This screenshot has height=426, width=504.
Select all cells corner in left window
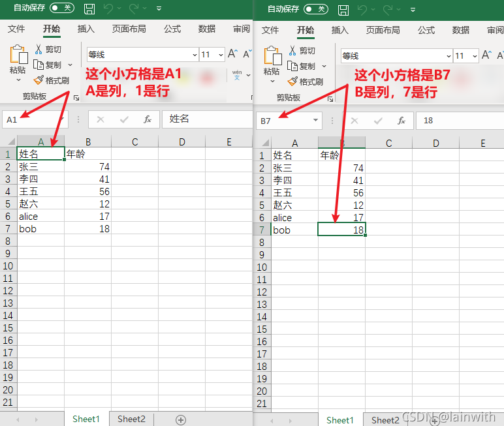click(x=8, y=142)
